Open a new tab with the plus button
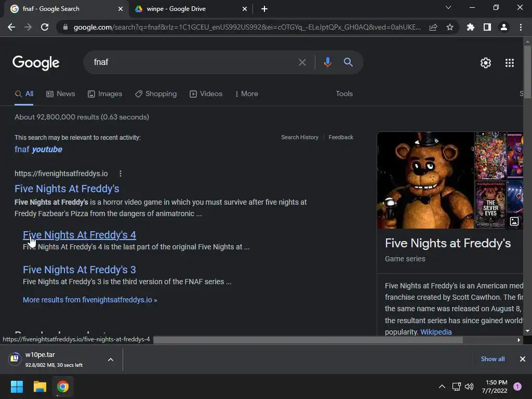532x399 pixels. point(264,9)
